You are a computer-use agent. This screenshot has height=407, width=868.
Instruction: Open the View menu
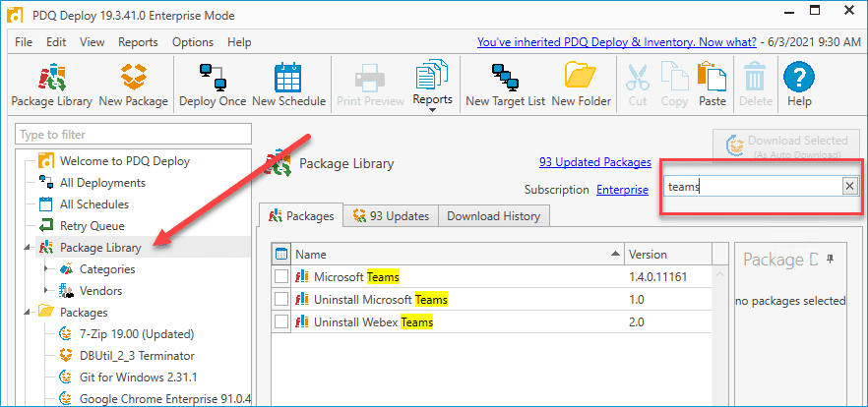tap(92, 42)
